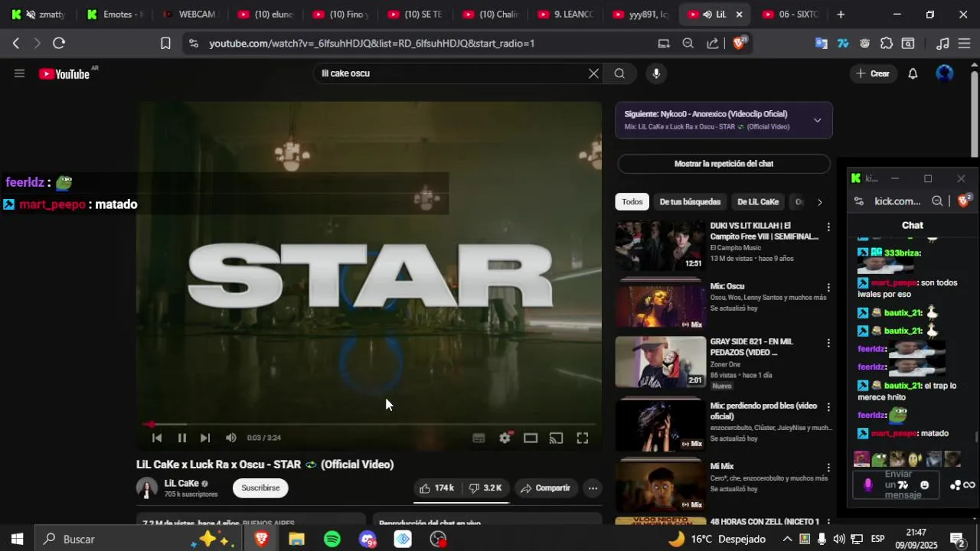Start voice search with the microphone

click(655, 73)
